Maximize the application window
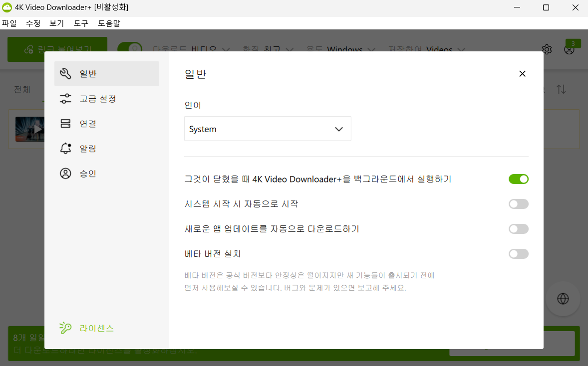Screen dimensions: 588x366 tap(546, 7)
